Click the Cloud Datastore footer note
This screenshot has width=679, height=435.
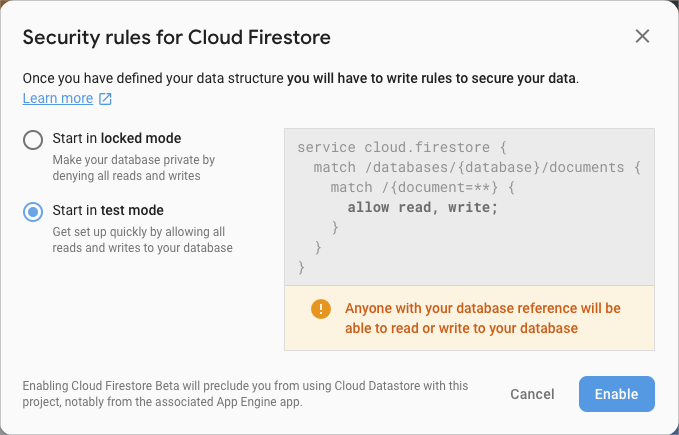245,393
